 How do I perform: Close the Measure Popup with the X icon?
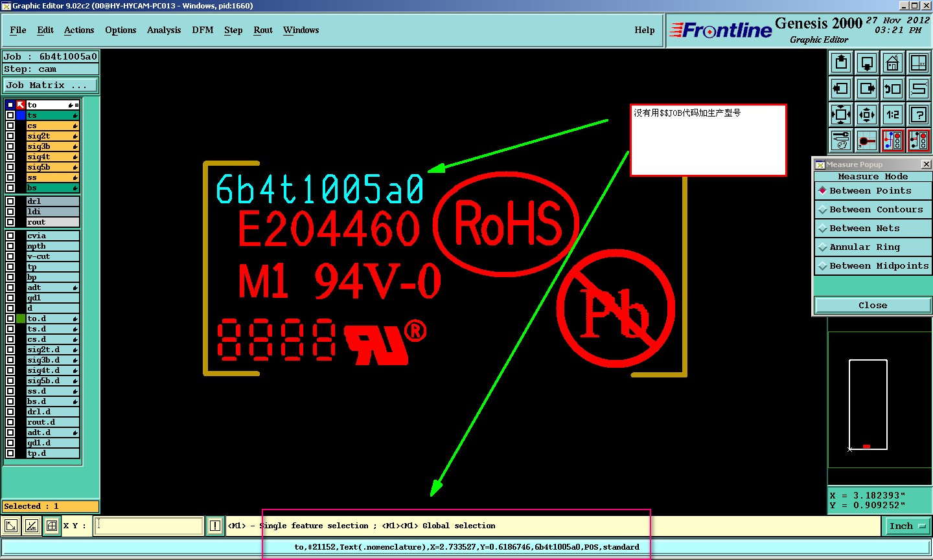click(926, 164)
